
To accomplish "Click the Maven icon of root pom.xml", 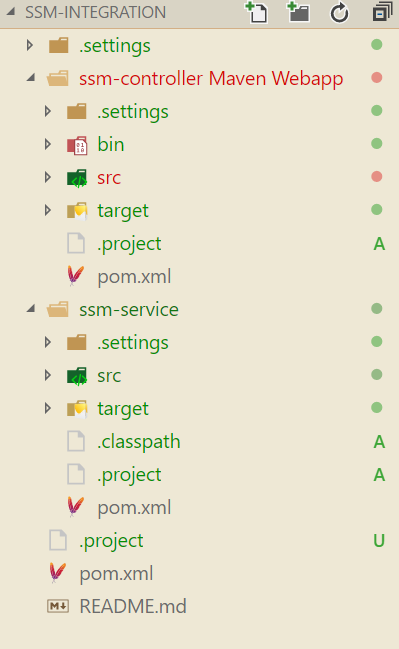I will 58,573.
